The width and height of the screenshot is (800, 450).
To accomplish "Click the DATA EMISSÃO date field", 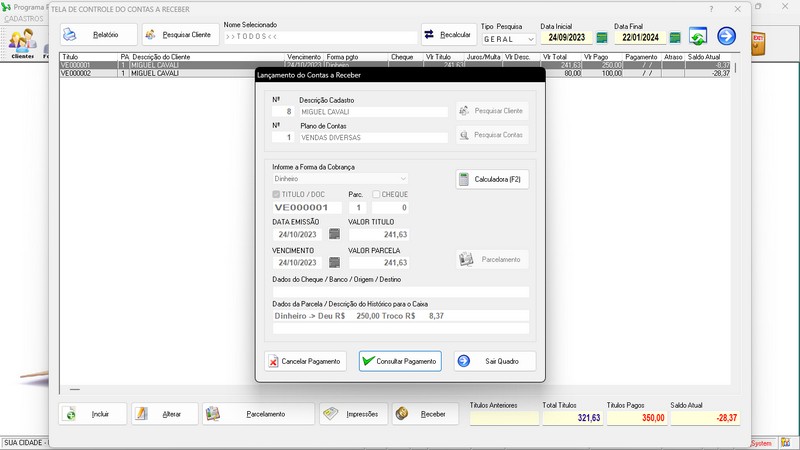I will click(x=297, y=235).
